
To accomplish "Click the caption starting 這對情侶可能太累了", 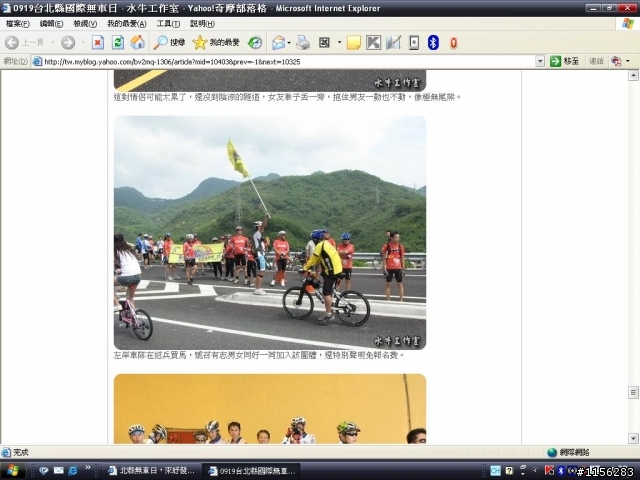I will tap(287, 97).
